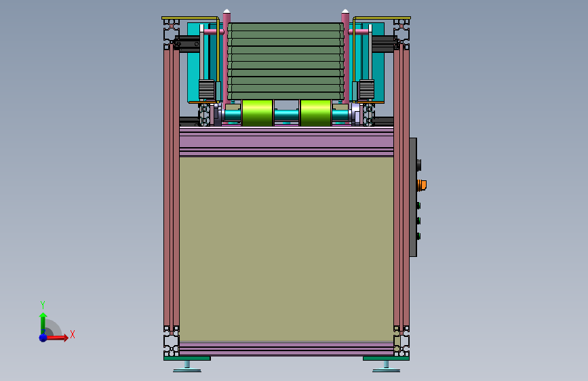Select the middle green push button on side panel
This screenshot has height=381, width=588.
pos(418,221)
